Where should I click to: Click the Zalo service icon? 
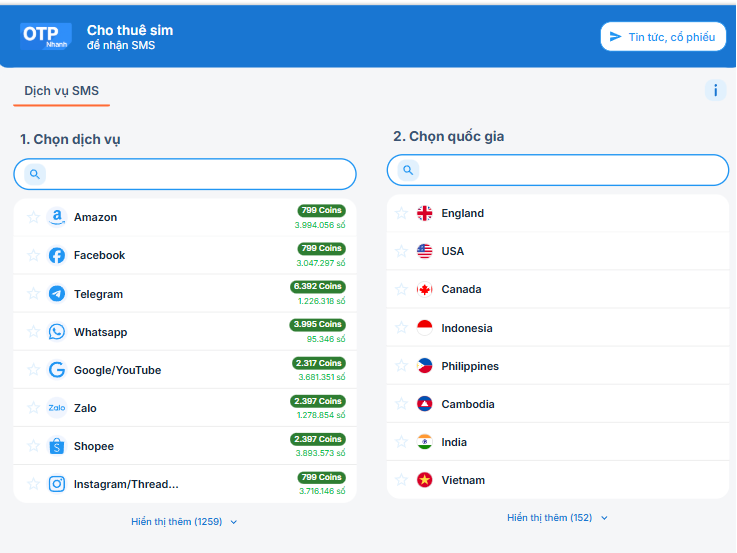[57, 408]
